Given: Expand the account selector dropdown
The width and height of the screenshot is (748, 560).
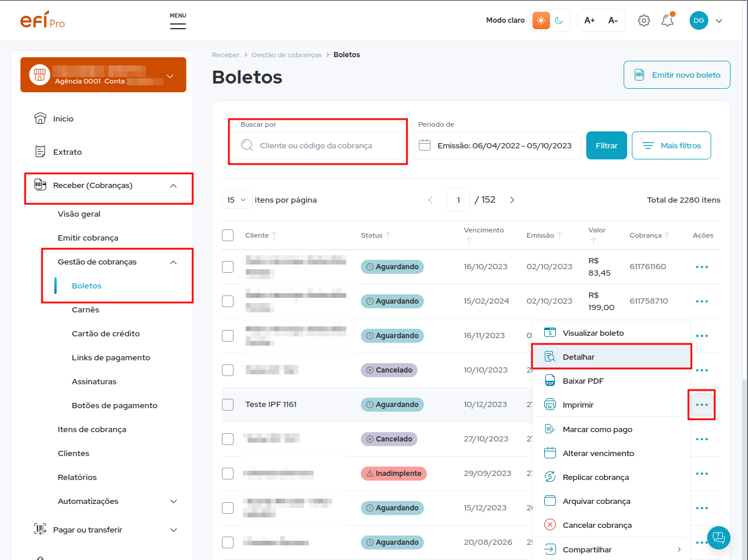Looking at the screenshot, I should coord(170,76).
